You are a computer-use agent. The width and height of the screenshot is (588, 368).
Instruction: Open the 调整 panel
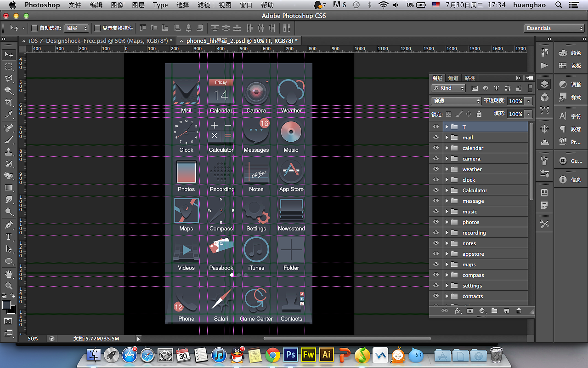point(570,85)
